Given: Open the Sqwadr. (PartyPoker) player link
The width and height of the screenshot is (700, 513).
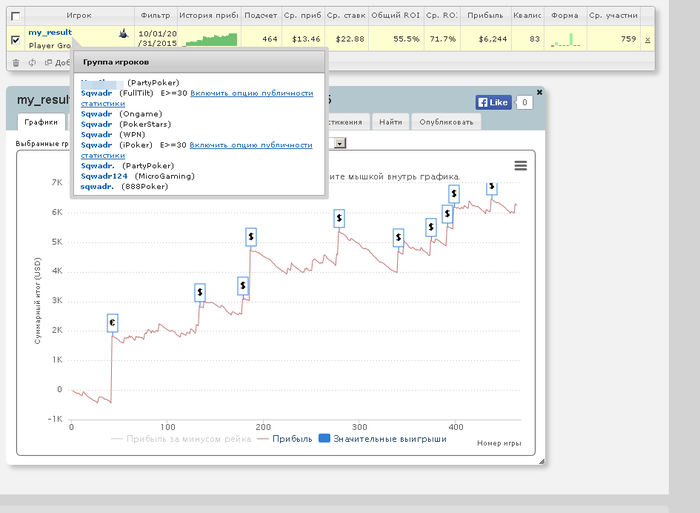Looking at the screenshot, I should pos(98,166).
